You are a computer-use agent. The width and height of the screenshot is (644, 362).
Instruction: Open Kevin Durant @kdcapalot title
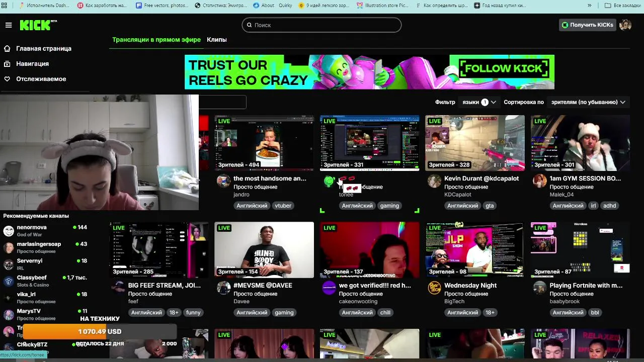(481, 178)
